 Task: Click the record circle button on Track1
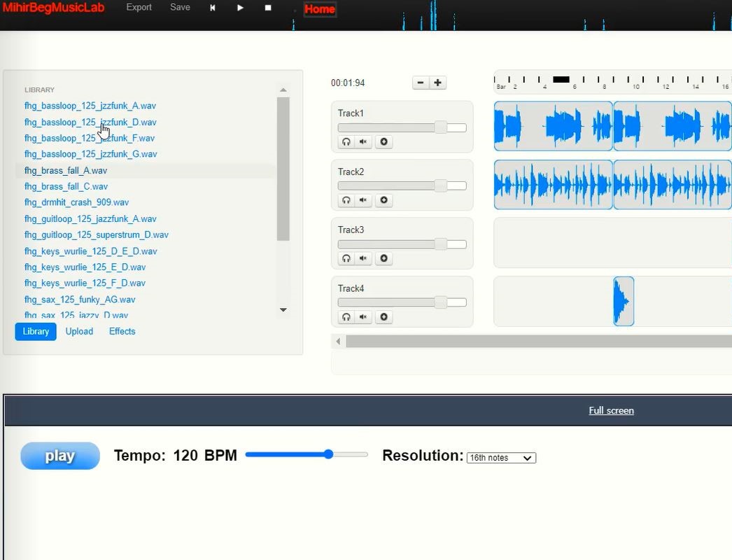click(383, 142)
